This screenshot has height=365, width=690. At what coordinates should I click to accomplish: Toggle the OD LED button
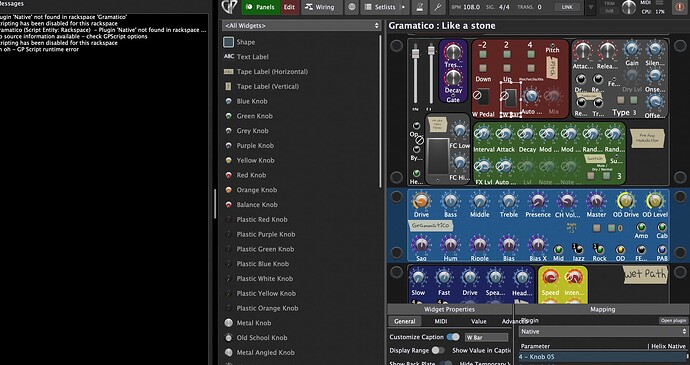(620, 250)
